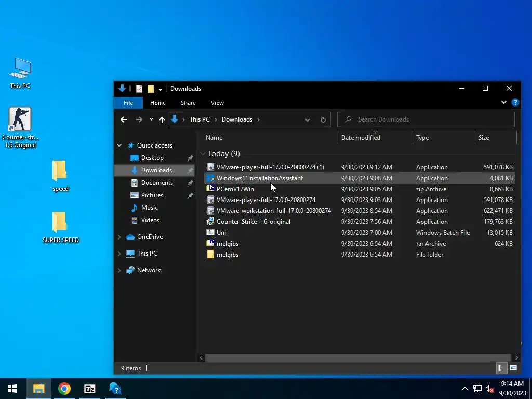Screen dimensions: 532x399
Task: Click New folder icon in title bar
Action: tap(151, 88)
